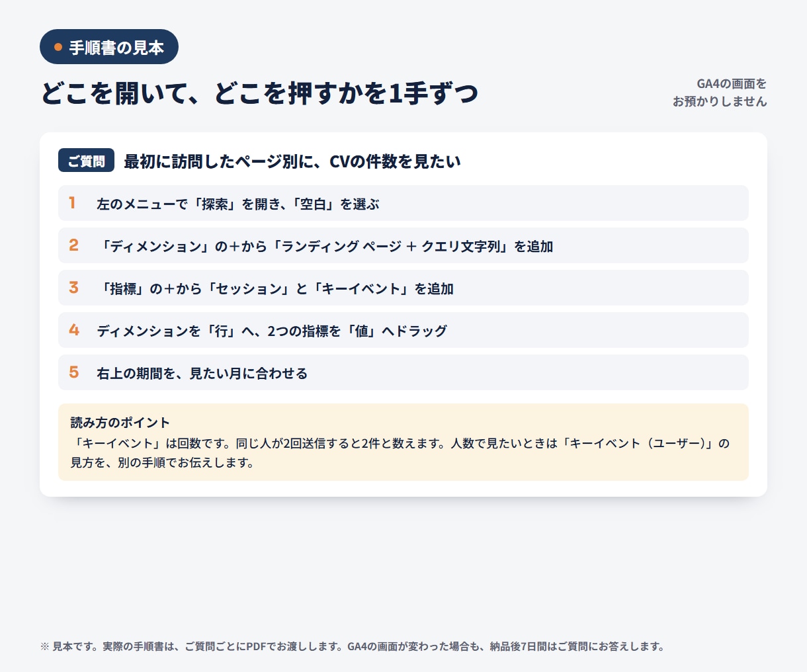Click the 読み方のポイント title
This screenshot has height=672, width=807.
pyautogui.click(x=120, y=423)
